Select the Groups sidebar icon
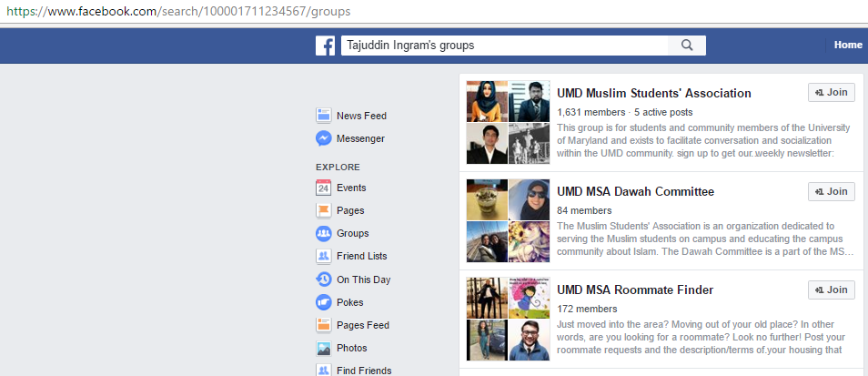Image resolution: width=868 pixels, height=376 pixels. (x=323, y=233)
